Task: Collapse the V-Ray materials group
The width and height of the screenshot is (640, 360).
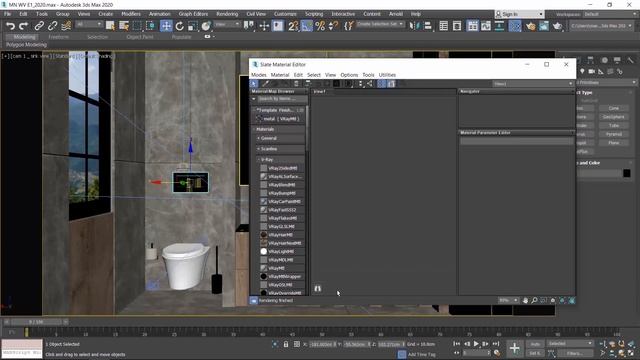Action: click(x=280, y=160)
